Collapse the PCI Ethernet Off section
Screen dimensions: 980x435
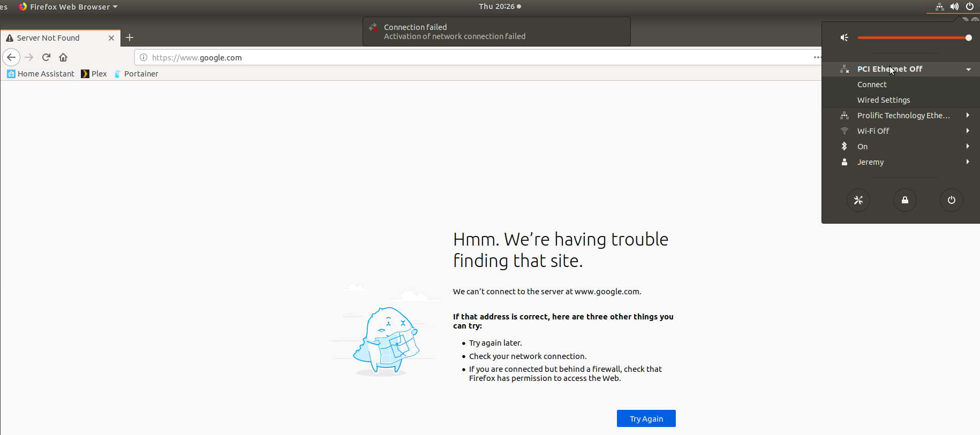click(901, 69)
